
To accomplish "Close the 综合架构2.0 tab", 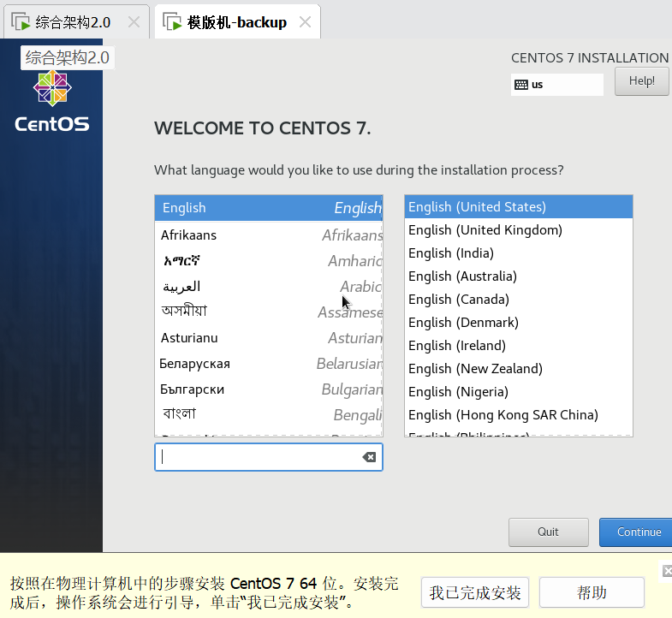I will tap(134, 22).
